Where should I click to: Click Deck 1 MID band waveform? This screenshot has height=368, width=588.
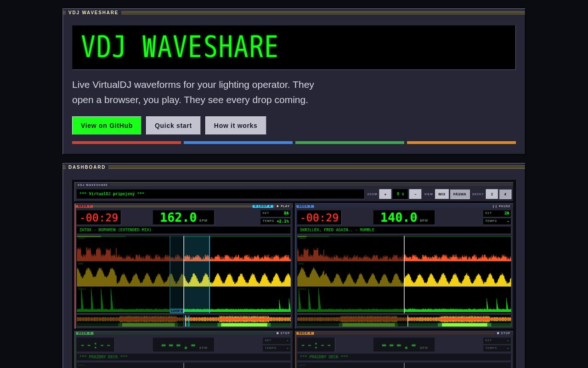tap(184, 275)
